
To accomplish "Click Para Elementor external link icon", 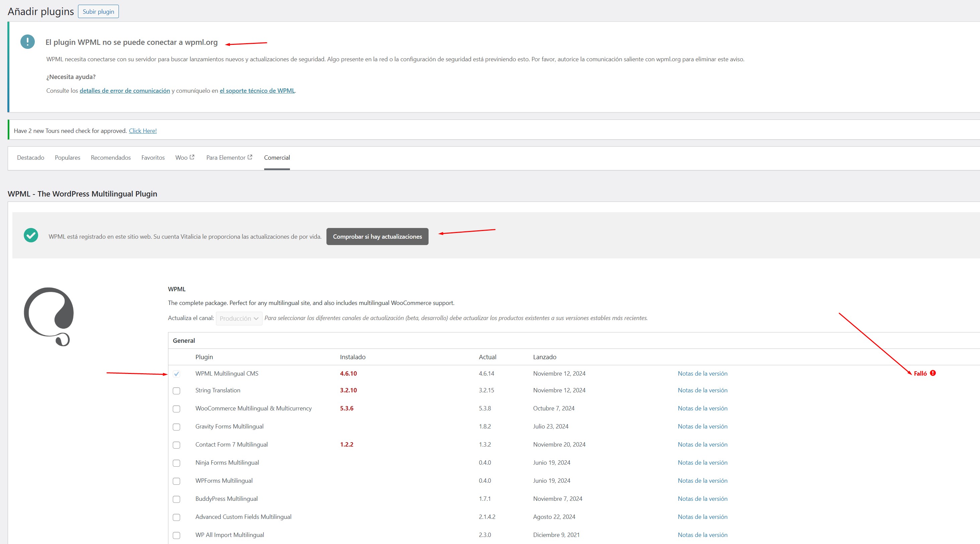I will 250,157.
